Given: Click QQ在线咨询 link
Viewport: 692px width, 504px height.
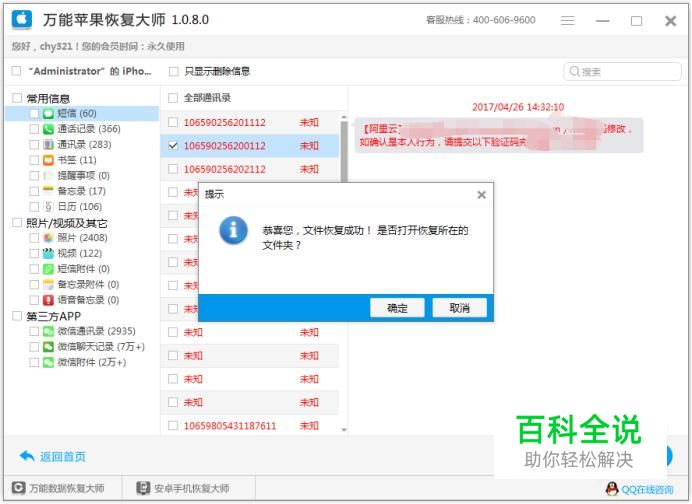Looking at the screenshot, I should tap(647, 489).
